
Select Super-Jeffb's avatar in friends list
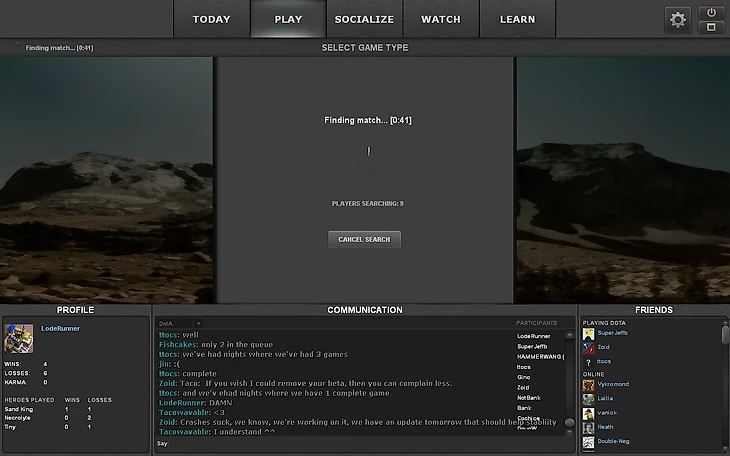coord(589,333)
